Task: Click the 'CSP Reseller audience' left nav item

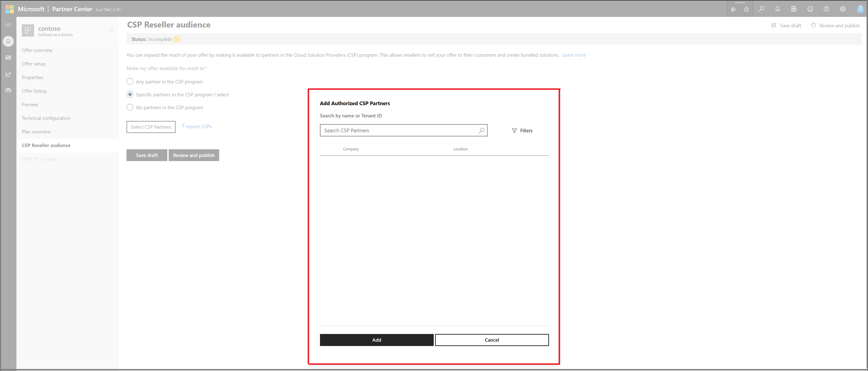Action: click(46, 145)
